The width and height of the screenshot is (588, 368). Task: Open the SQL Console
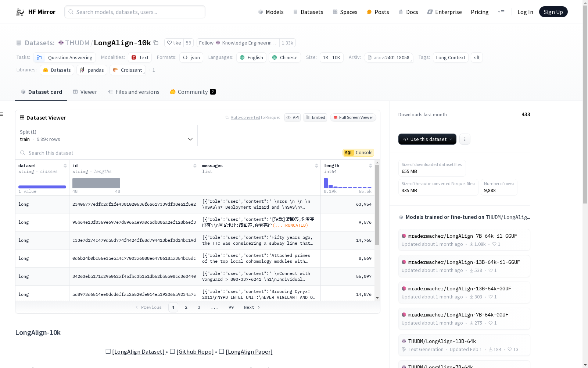pyautogui.click(x=358, y=153)
